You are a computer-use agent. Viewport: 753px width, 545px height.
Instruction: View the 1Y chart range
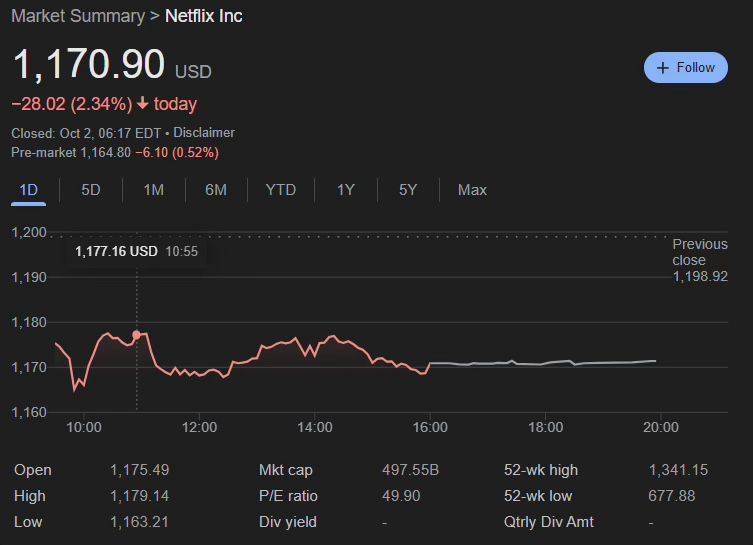pyautogui.click(x=345, y=190)
